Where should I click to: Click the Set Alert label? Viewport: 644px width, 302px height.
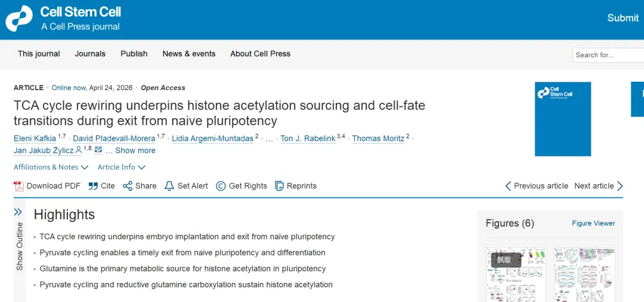click(193, 186)
